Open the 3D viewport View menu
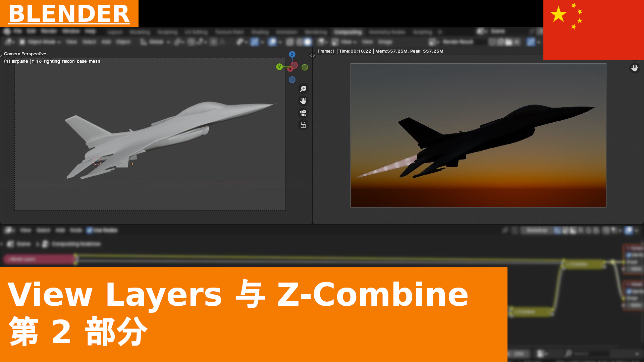Screen dimensions: 644x362 coord(71,42)
